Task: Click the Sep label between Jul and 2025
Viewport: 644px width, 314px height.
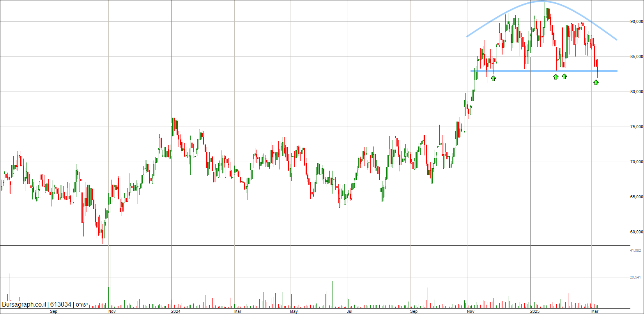Action: tap(414, 311)
